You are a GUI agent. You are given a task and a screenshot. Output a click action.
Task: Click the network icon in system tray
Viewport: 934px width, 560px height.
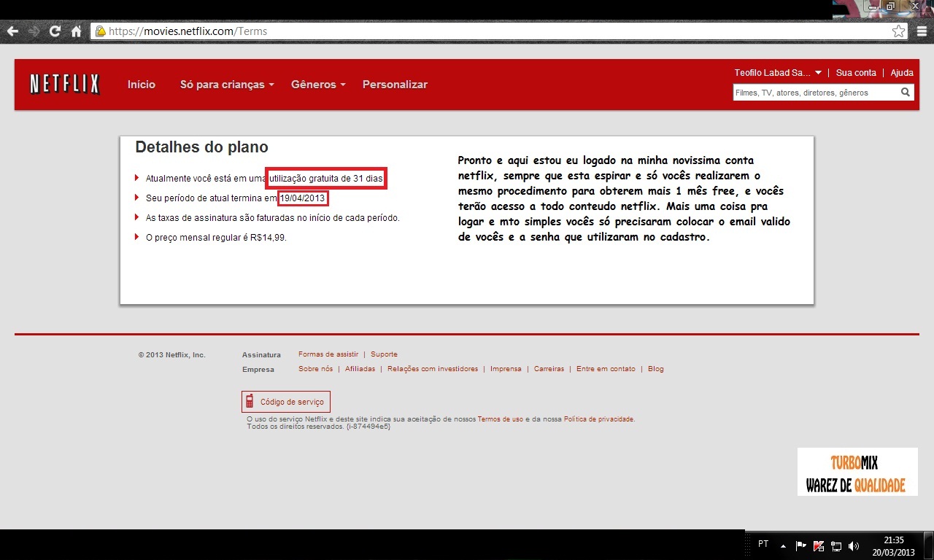pos(836,545)
